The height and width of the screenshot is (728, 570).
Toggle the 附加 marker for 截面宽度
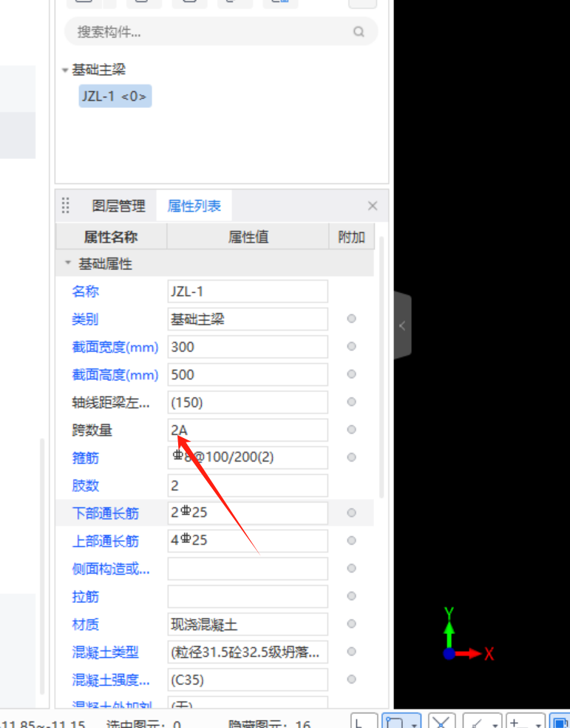[352, 346]
